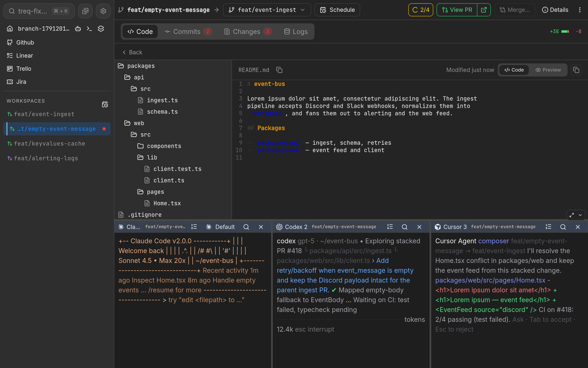Image resolution: width=588 pixels, height=368 pixels.
Task: Open the vertical three-dot overflow menu
Action: [x=580, y=10]
